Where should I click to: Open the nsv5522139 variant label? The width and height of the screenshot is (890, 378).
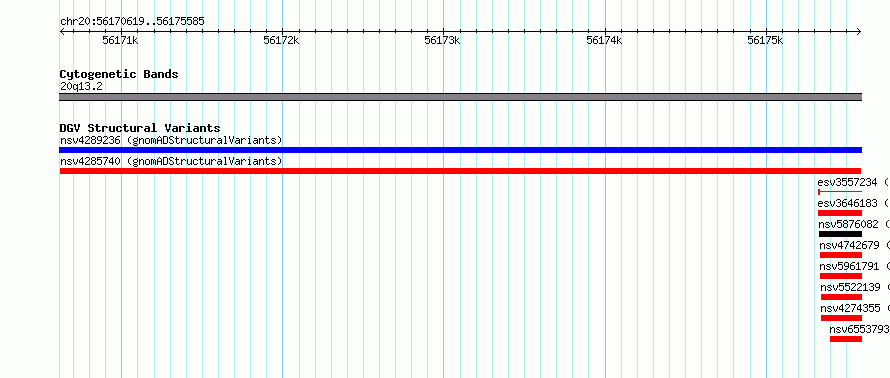click(x=855, y=287)
